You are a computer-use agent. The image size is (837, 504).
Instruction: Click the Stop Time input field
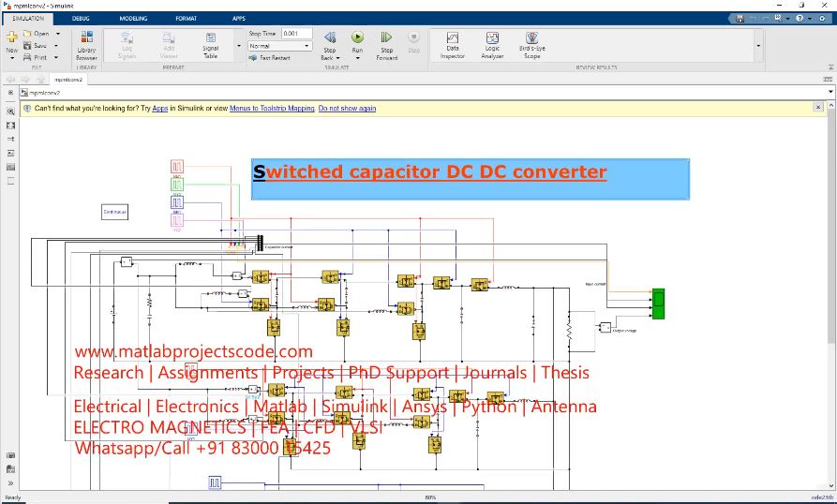coord(297,33)
